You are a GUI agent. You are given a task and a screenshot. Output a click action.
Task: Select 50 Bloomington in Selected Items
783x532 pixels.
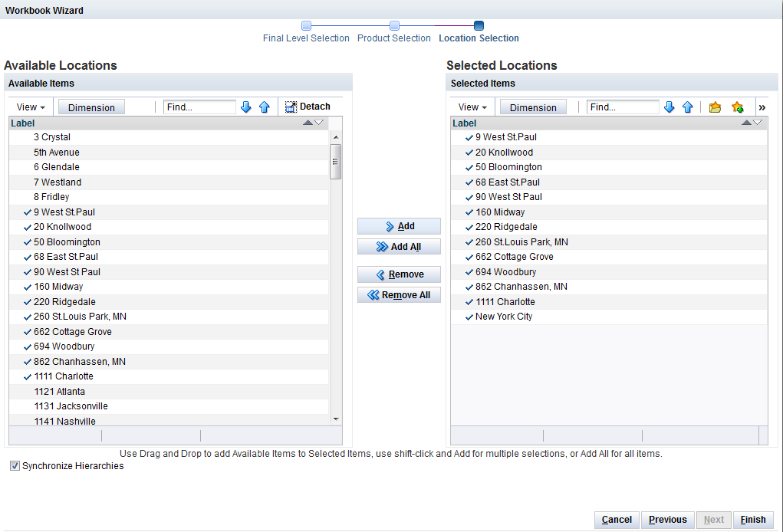click(609, 167)
